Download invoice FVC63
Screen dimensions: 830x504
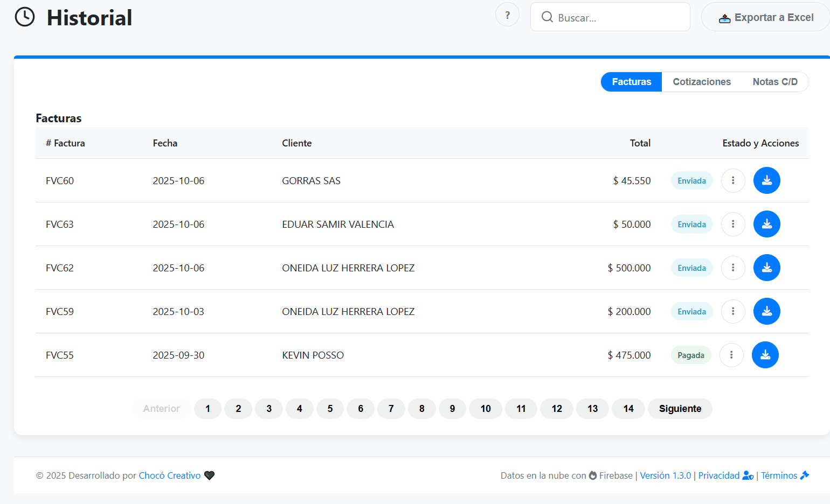766,224
